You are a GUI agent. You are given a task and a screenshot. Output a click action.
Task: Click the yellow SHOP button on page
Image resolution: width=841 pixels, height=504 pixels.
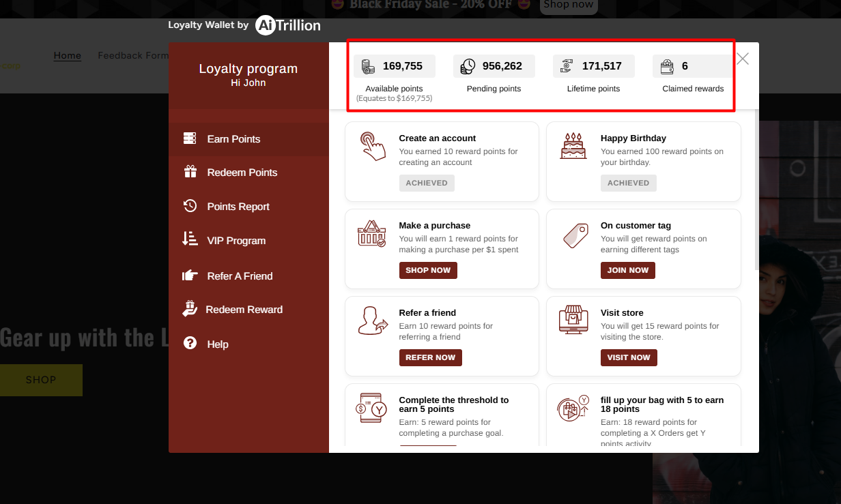coord(41,380)
